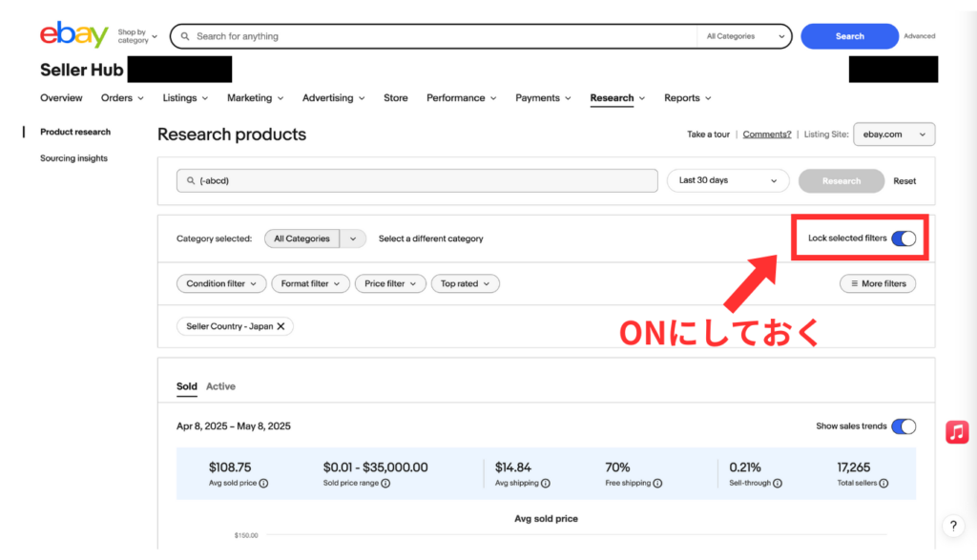Click the Advanced search link
The height and width of the screenshot is (560, 977).
919,36
